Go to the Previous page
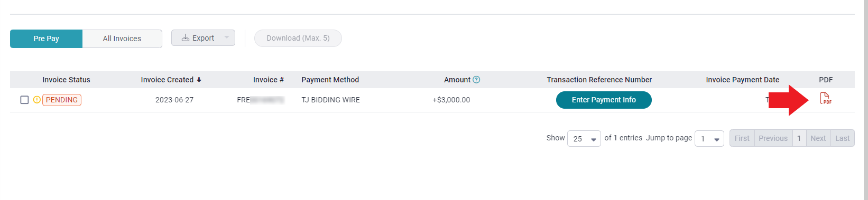Viewport: 868px width, 200px height. [x=773, y=138]
